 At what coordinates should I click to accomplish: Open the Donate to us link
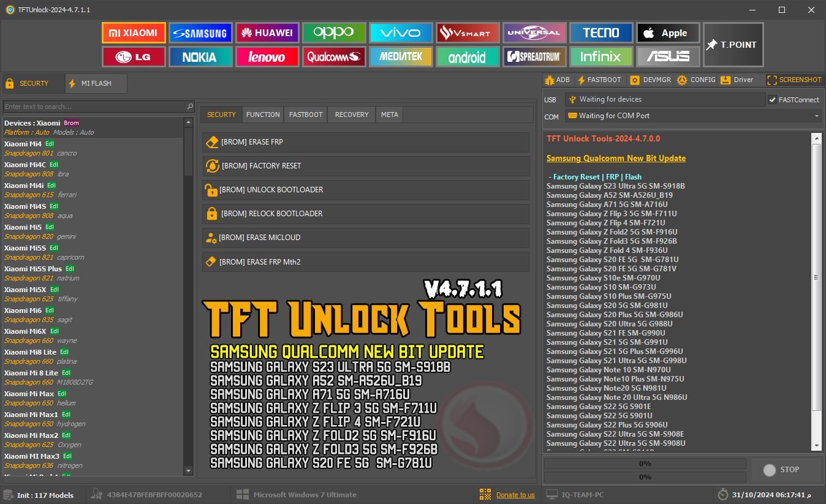(515, 495)
